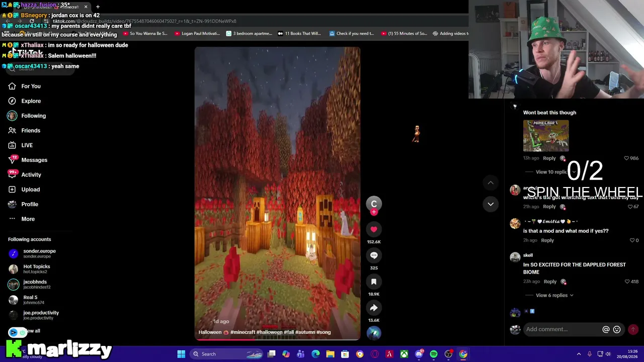Image resolution: width=644 pixels, height=362 pixels.
Task: Open the sonder.europe account
Action: pyautogui.click(x=32, y=253)
